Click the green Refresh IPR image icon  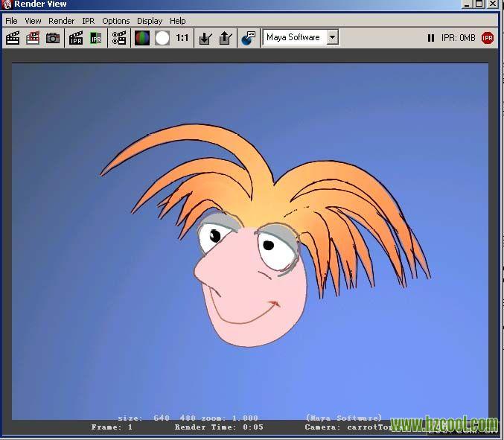coord(96,38)
